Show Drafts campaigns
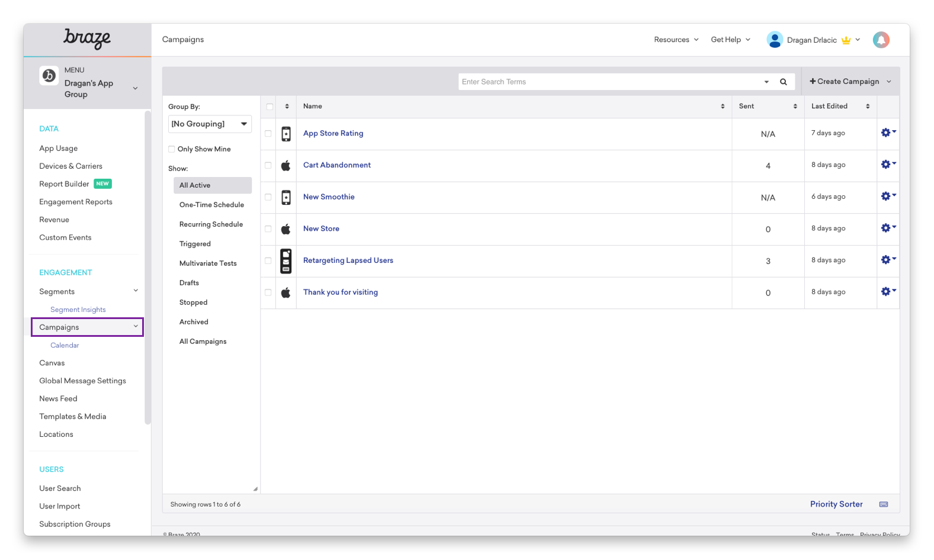The height and width of the screenshot is (560, 934). (189, 283)
